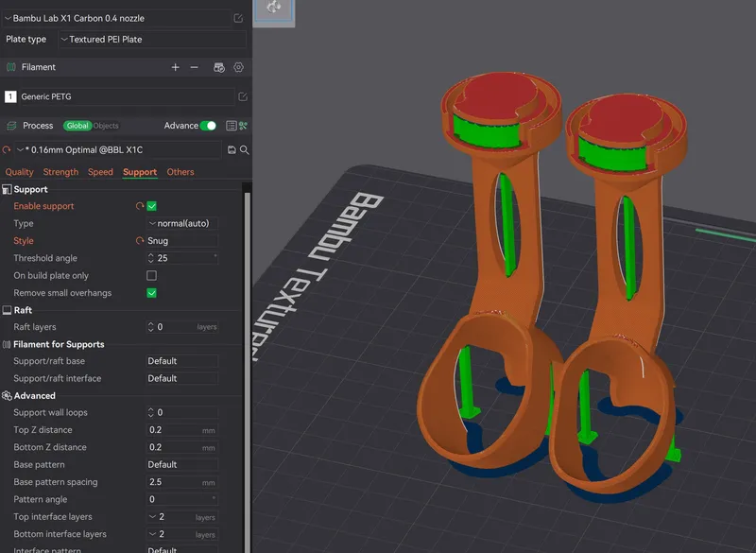Viewport: 756px width, 553px height.
Task: Click the settings panel vertical scrollbar
Action: click(248, 372)
